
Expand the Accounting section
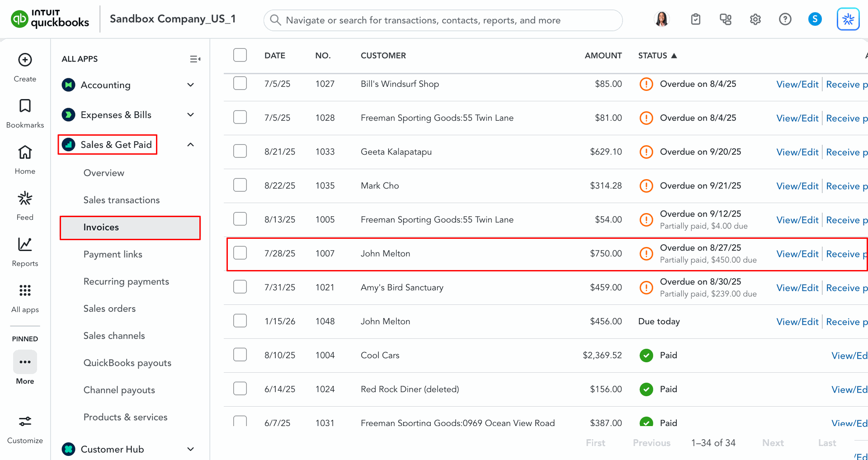click(x=190, y=85)
